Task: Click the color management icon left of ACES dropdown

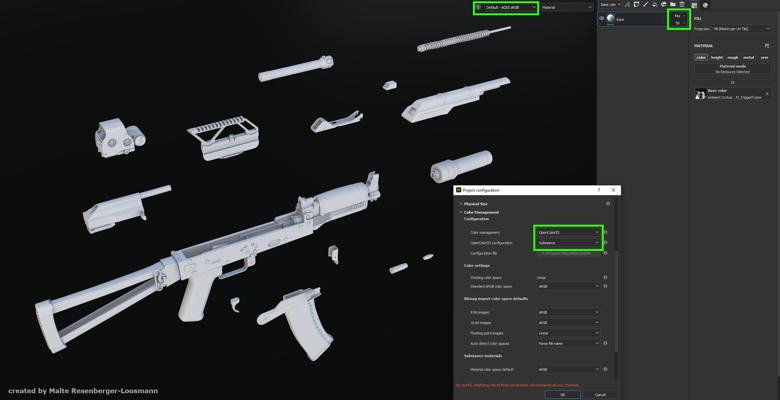Action: (479, 7)
